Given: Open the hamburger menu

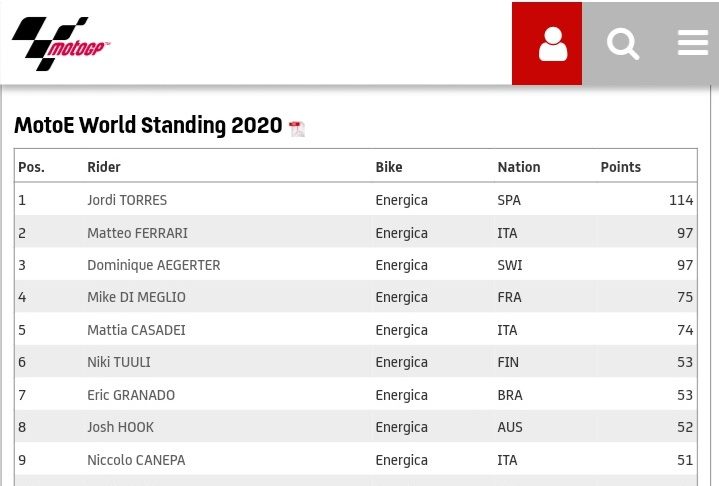Looking at the screenshot, I should pos(692,44).
